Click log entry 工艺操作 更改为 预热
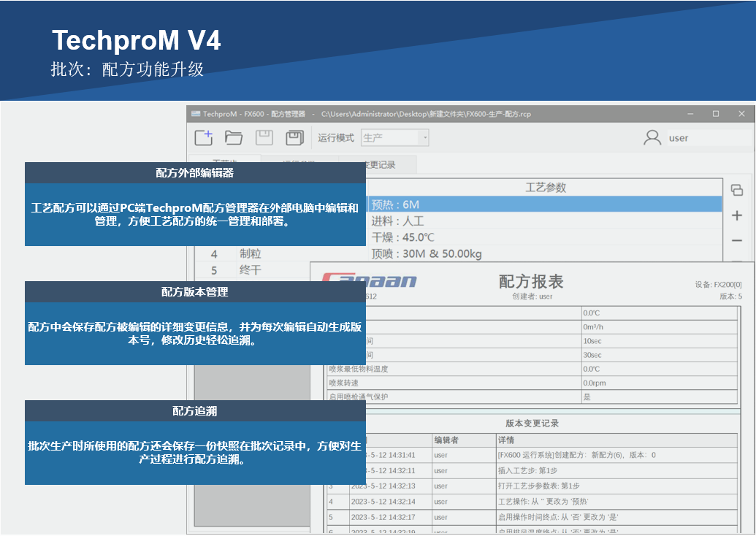The height and width of the screenshot is (536, 756). click(543, 502)
